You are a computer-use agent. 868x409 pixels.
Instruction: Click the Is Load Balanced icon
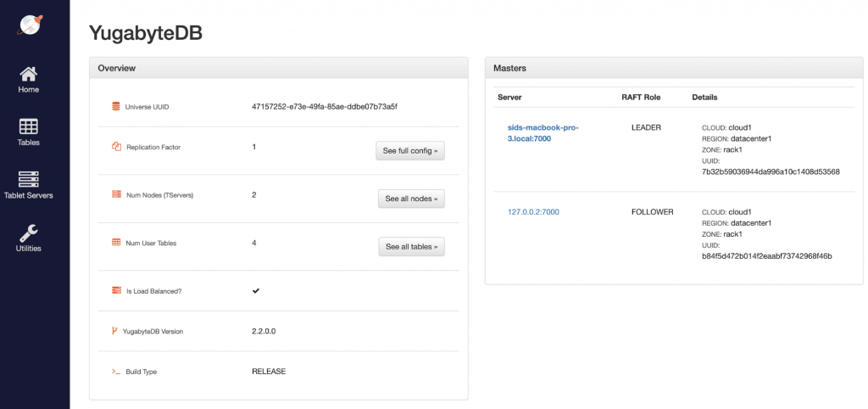[x=116, y=291]
